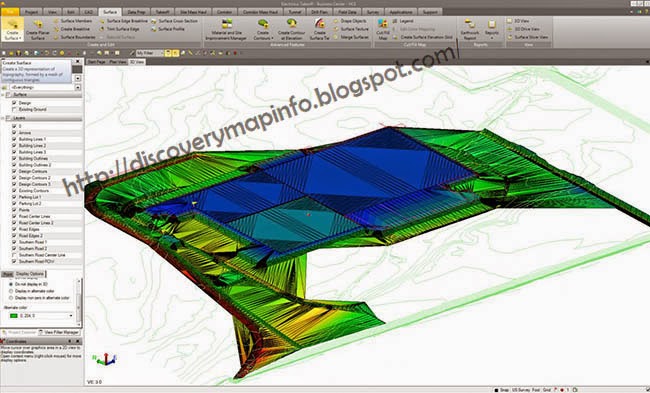Switch to the CAD ribbon tab
Screen dimensions: 650x393
(89, 12)
